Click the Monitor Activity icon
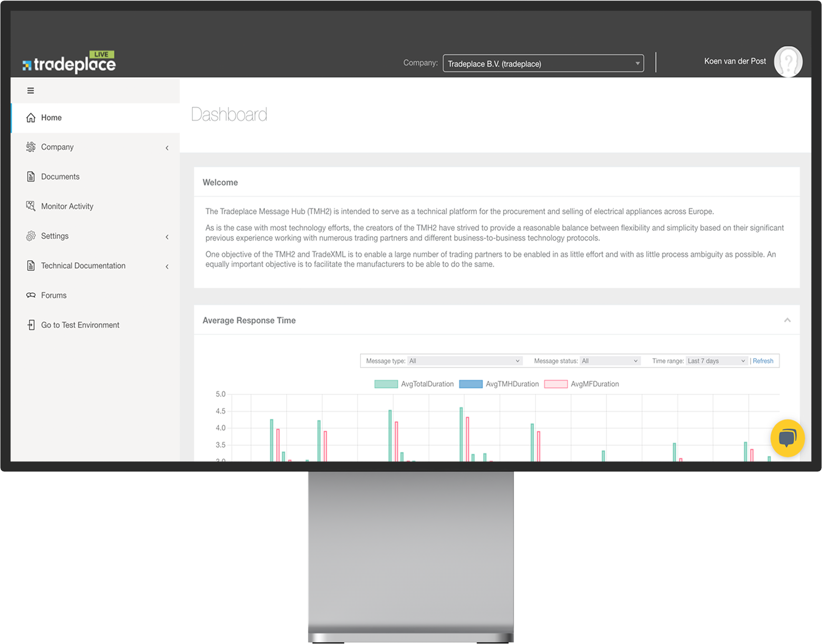Image resolution: width=822 pixels, height=644 pixels. pos(30,206)
